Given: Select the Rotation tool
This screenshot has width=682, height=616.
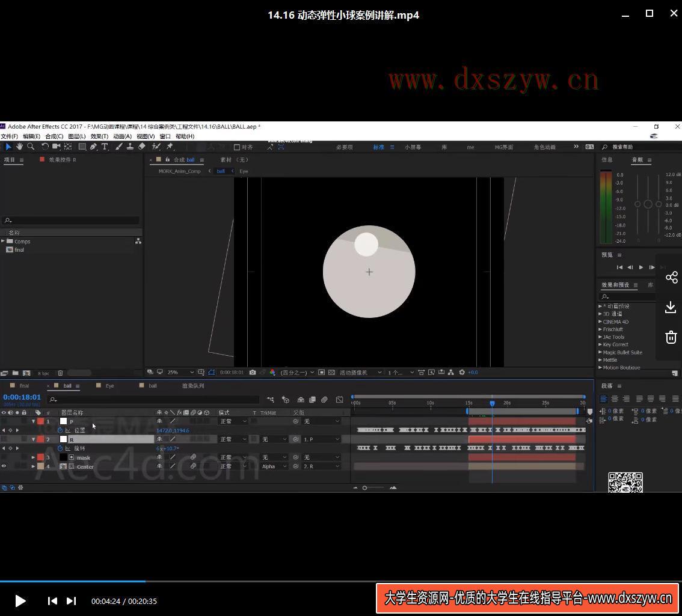Looking at the screenshot, I should tap(45, 147).
